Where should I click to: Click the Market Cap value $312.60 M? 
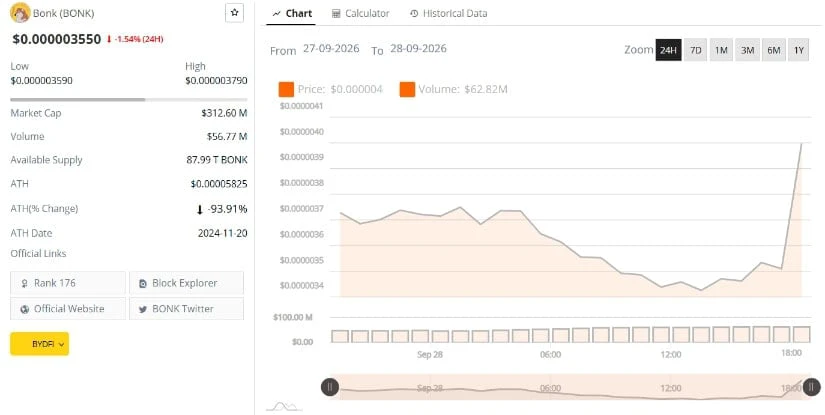[x=224, y=113]
